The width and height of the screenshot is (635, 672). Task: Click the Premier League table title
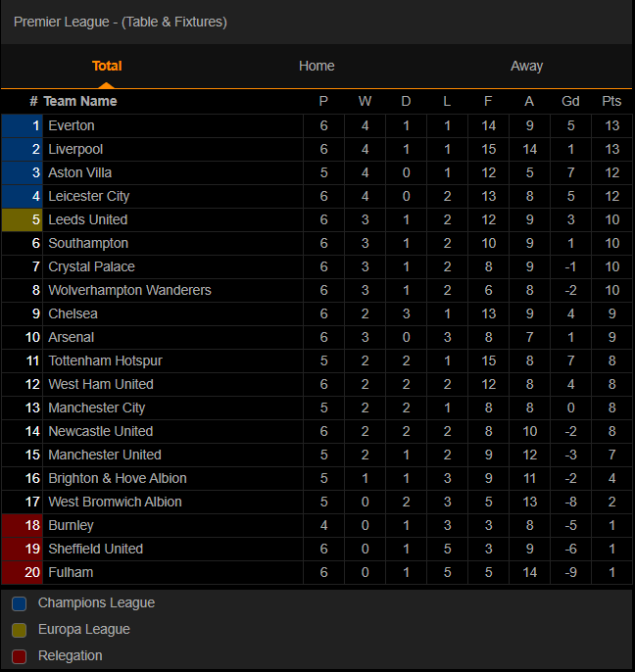pos(121,22)
